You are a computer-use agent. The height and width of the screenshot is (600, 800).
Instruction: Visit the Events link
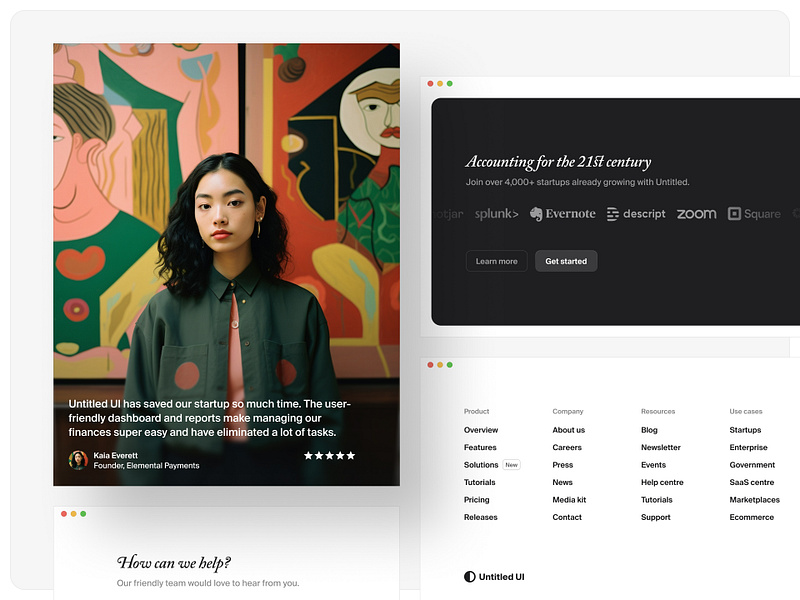click(x=653, y=465)
